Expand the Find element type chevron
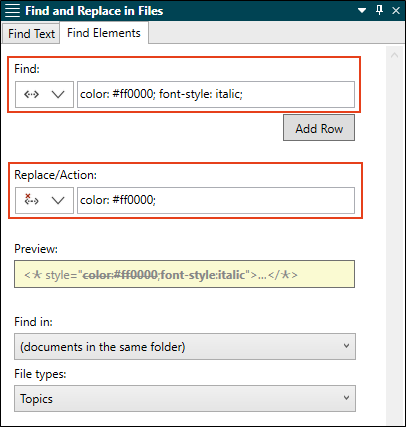The image size is (406, 427). (58, 95)
